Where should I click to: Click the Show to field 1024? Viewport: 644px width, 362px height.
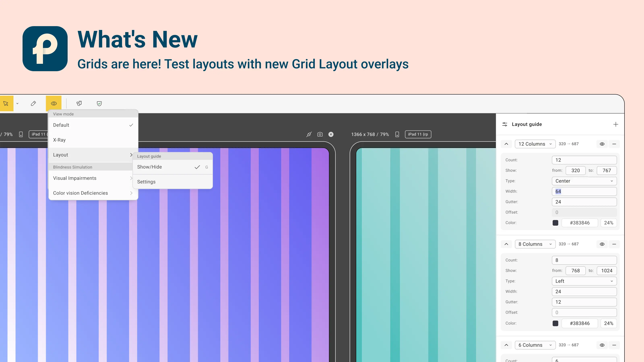pos(607,271)
